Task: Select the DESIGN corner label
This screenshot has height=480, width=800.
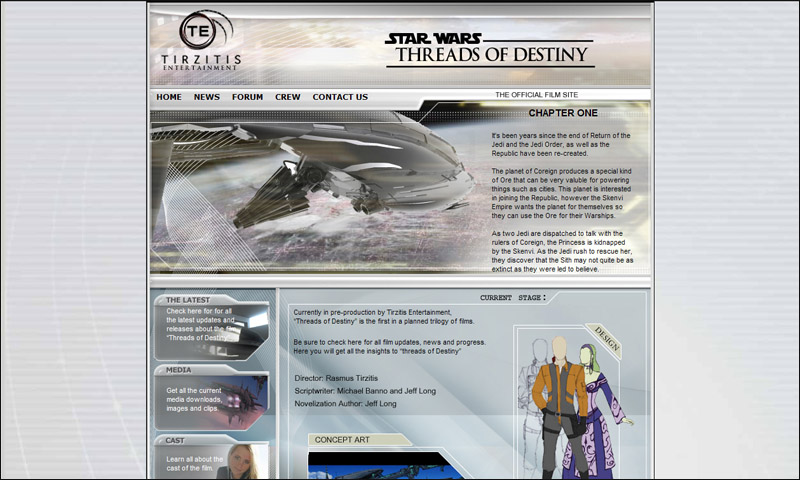Action: pos(606,339)
